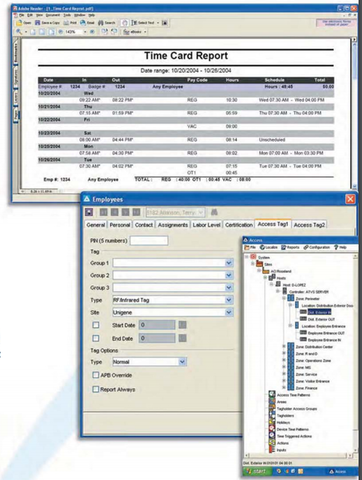Click the Open folder icon in Reader toolbar

point(20,23)
